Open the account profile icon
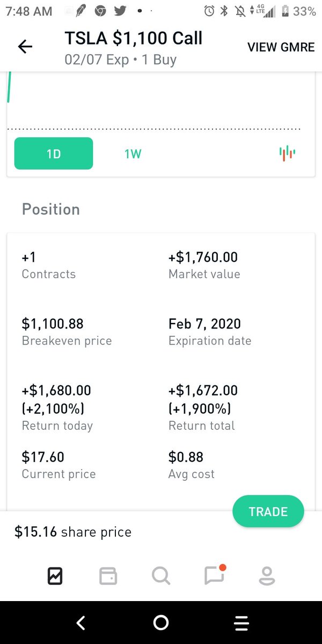 pos(267,576)
